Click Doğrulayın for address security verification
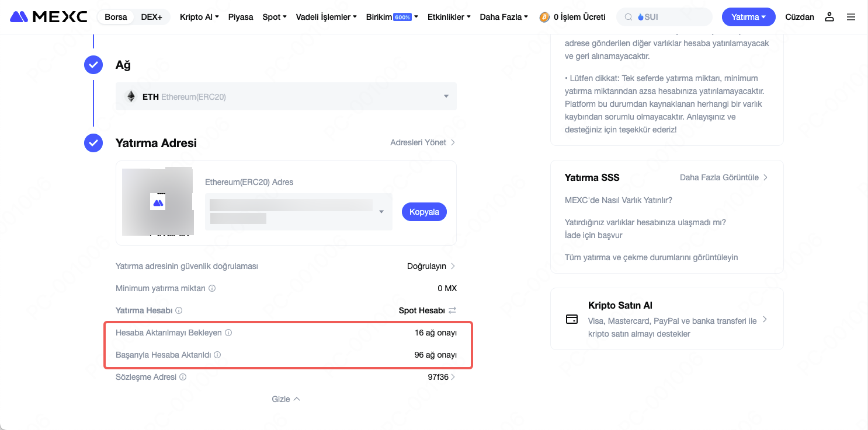 432,266
